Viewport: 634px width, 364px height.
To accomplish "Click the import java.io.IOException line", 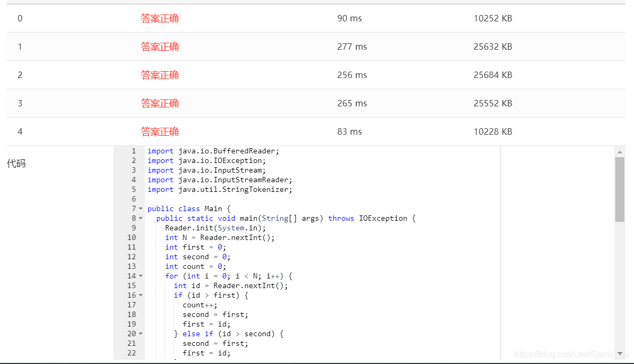I will [207, 160].
